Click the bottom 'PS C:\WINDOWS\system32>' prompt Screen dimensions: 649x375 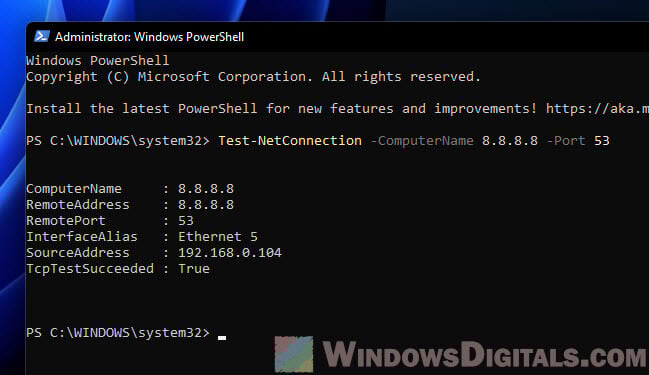click(x=118, y=333)
